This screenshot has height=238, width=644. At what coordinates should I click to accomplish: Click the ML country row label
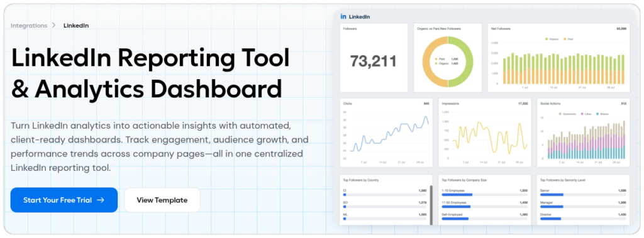tap(345, 215)
